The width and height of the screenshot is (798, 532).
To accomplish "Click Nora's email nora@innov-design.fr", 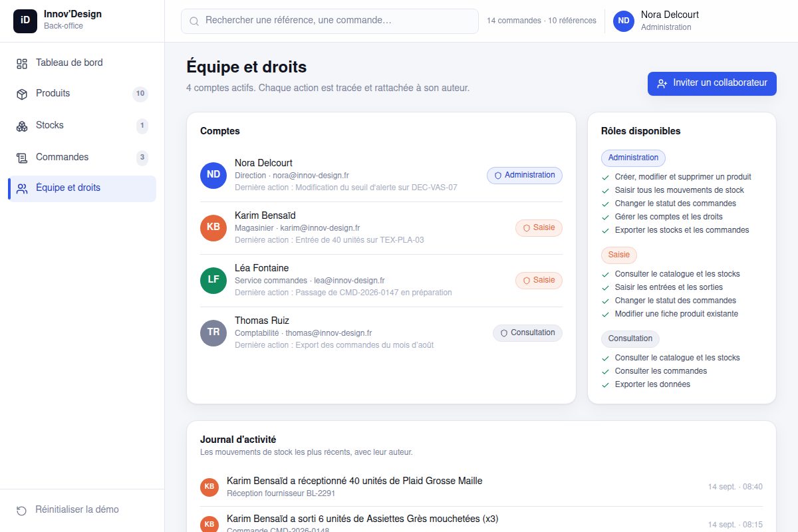I will click(x=311, y=176).
